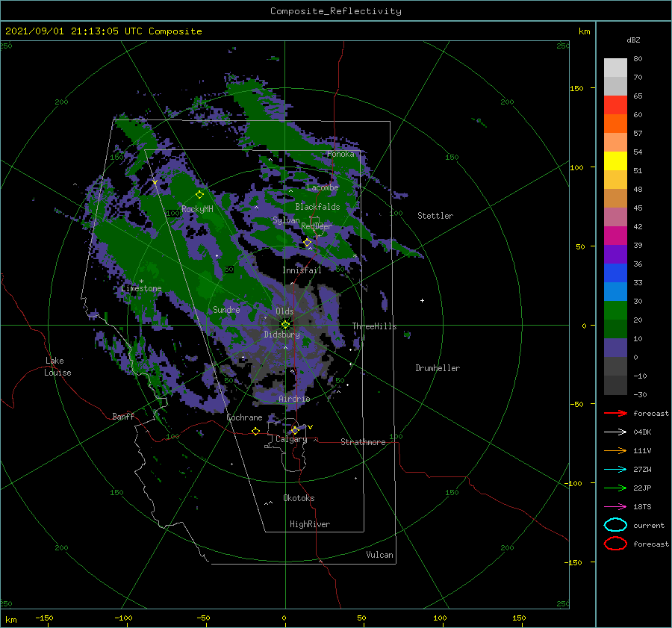Click the Airdrie map label
The image size is (672, 628).
(294, 399)
